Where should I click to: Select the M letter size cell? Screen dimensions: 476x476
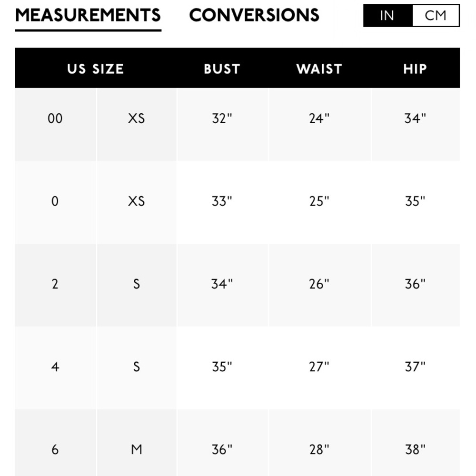click(137, 443)
